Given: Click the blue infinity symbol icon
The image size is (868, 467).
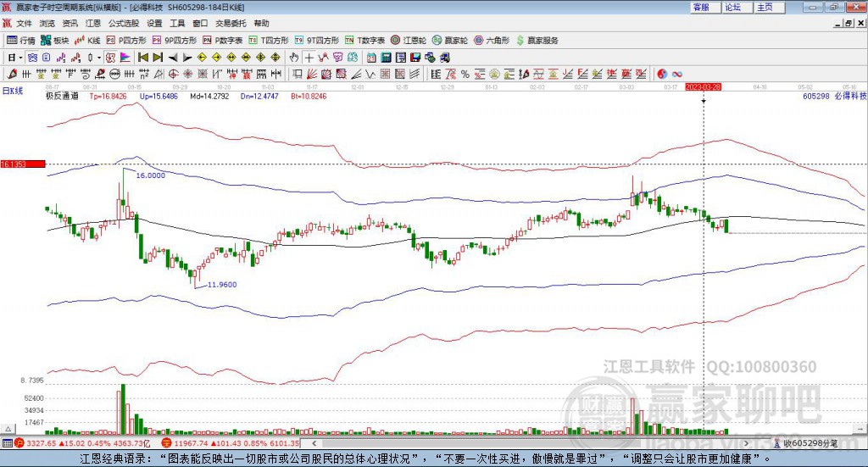Looking at the screenshot, I should click(676, 74).
